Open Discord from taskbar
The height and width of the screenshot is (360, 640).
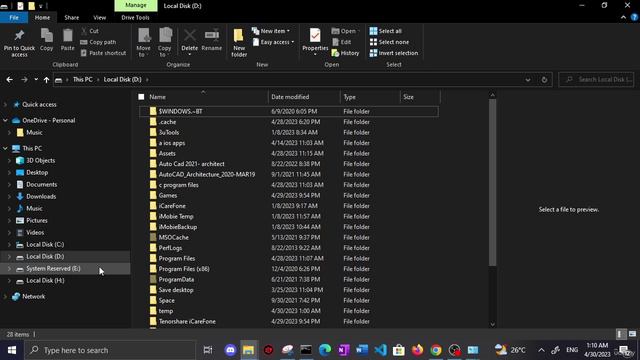[231, 350]
